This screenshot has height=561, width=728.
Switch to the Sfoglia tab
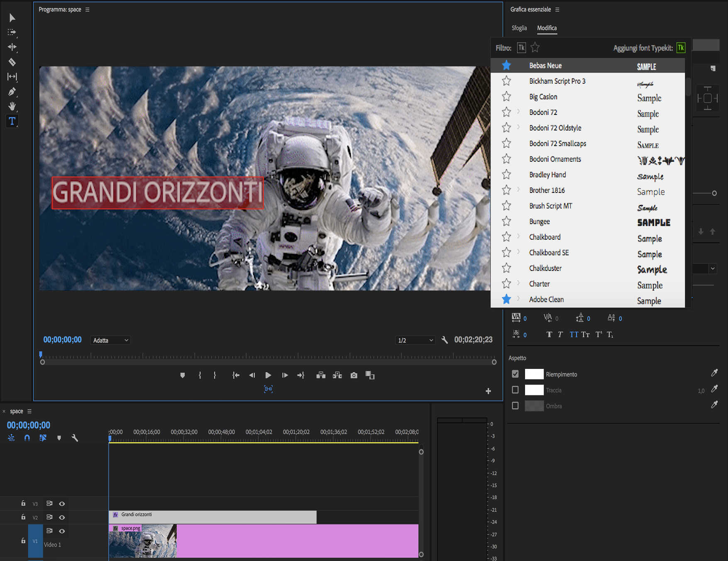[x=519, y=28]
